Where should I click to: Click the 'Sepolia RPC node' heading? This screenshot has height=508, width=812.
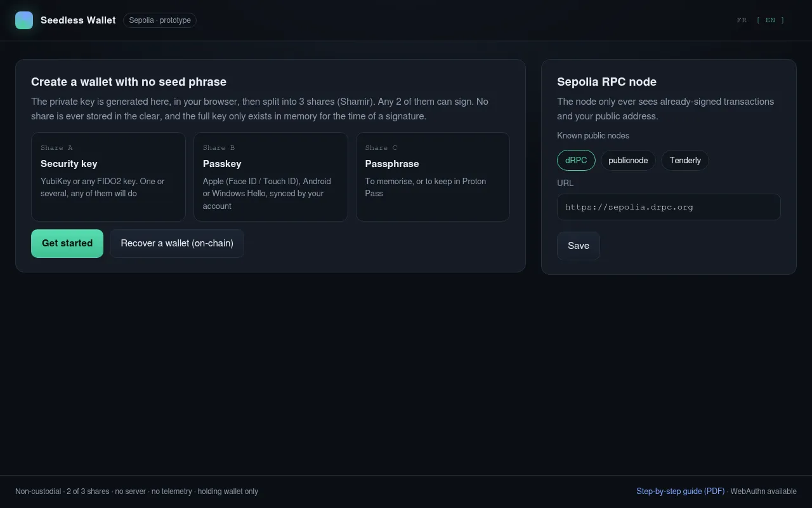pos(606,82)
